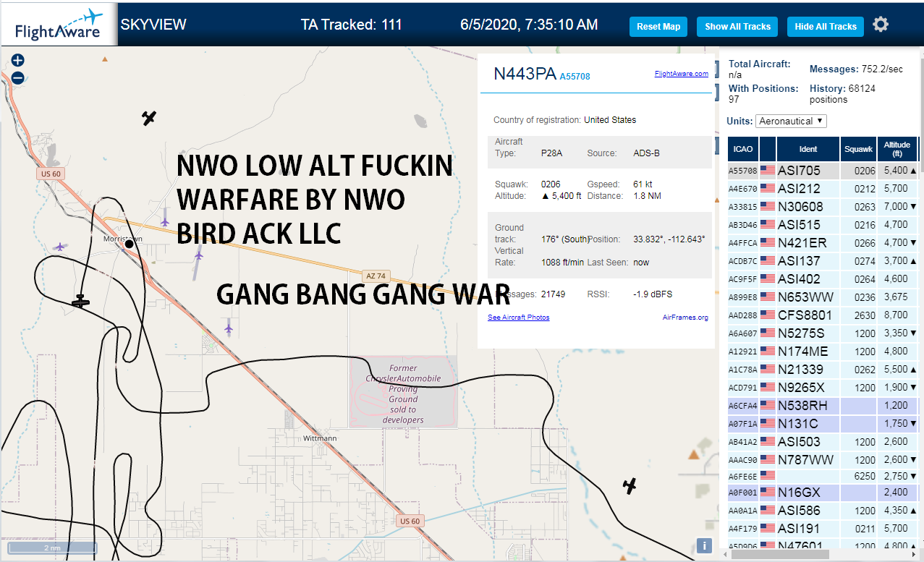
Task: Select the N653WW row
Action: 824,297
